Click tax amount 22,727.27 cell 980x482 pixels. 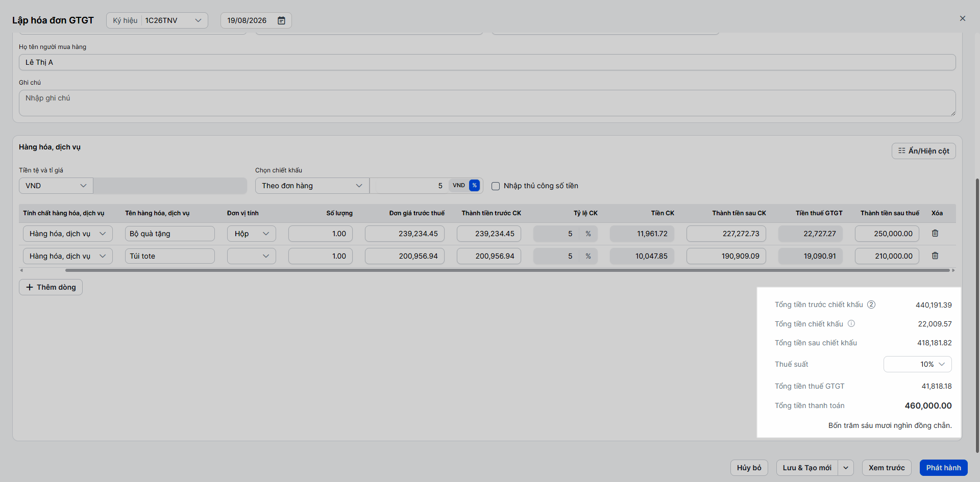tap(811, 234)
